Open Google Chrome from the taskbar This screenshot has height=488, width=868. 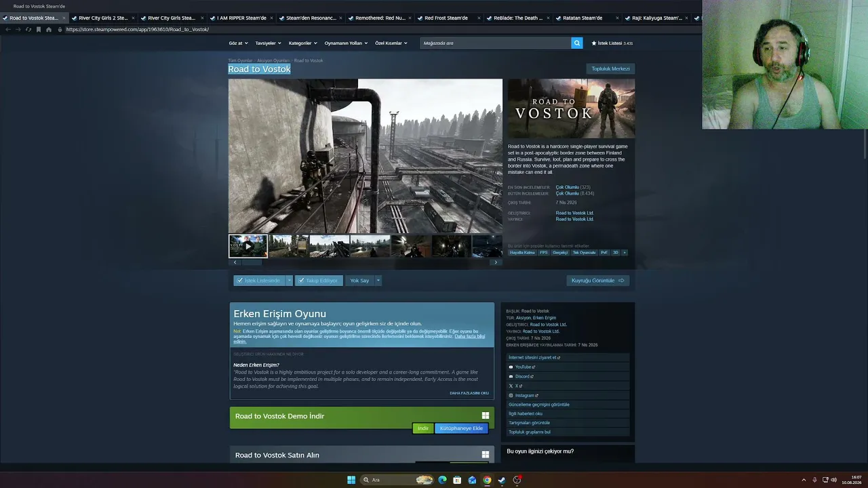pyautogui.click(x=487, y=480)
